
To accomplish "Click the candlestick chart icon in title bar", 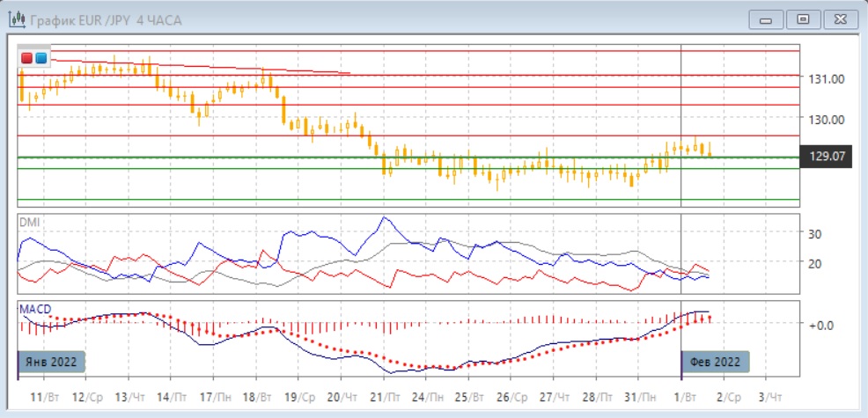I will point(17,19).
